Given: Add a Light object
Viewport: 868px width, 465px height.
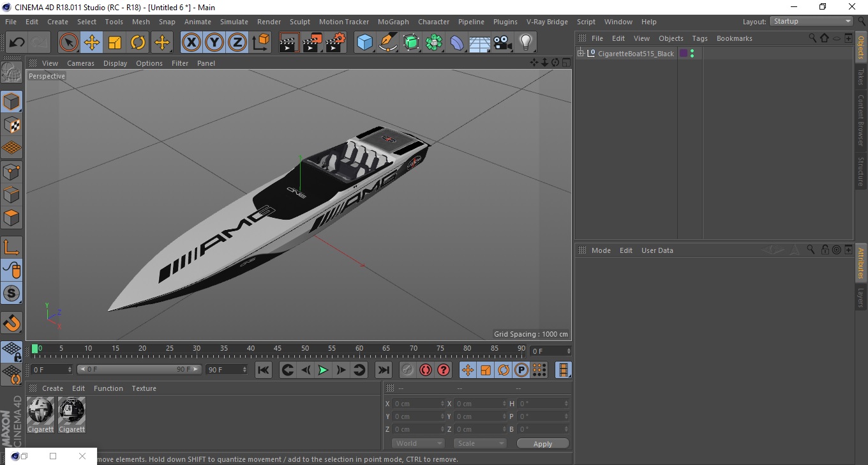Looking at the screenshot, I should tap(526, 43).
